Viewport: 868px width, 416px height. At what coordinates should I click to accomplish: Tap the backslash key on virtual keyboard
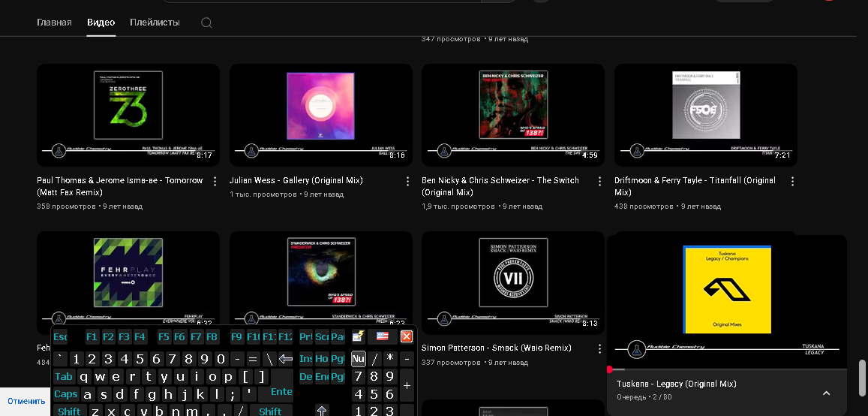point(269,359)
